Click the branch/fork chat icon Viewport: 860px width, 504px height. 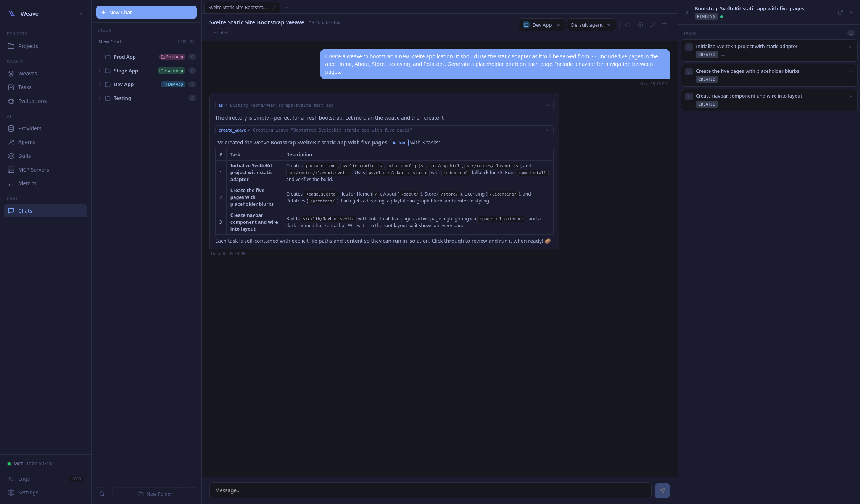coord(652,25)
